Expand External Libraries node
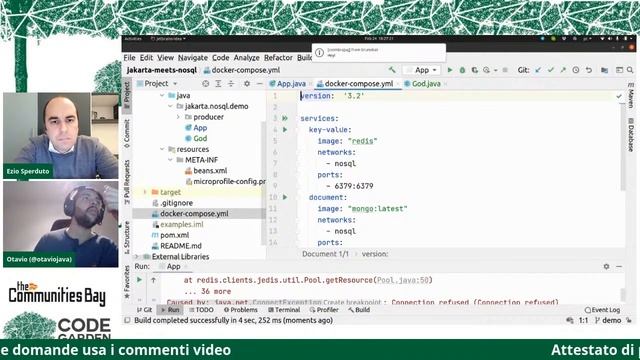 pos(137,257)
